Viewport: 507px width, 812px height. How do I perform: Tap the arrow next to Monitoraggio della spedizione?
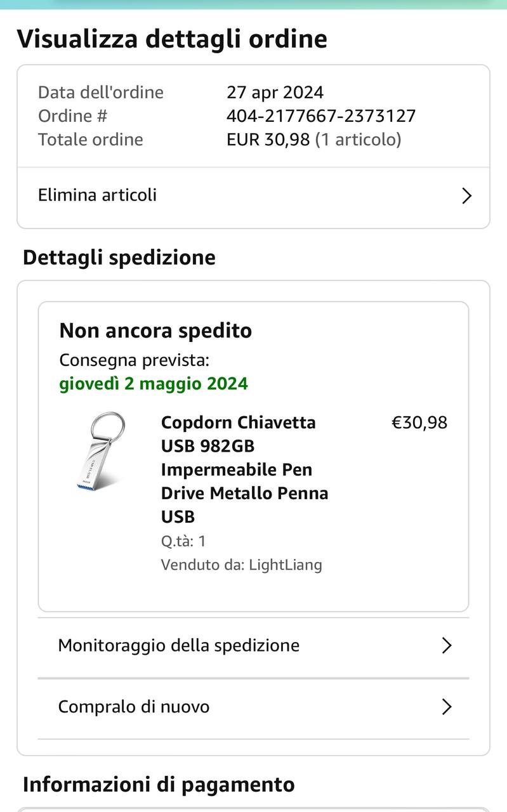tap(447, 646)
